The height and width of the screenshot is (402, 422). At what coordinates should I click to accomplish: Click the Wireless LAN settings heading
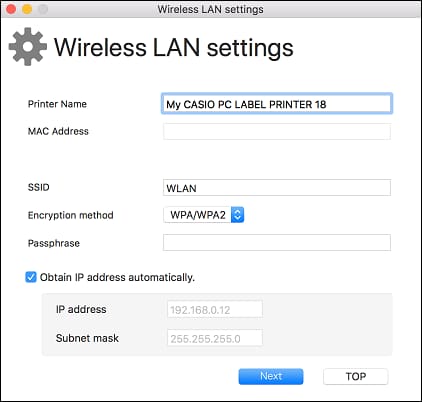point(174,47)
